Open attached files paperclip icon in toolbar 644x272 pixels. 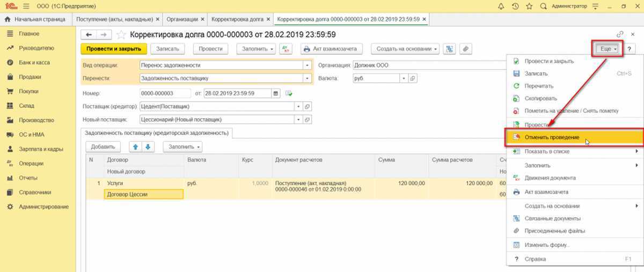pyautogui.click(x=465, y=48)
